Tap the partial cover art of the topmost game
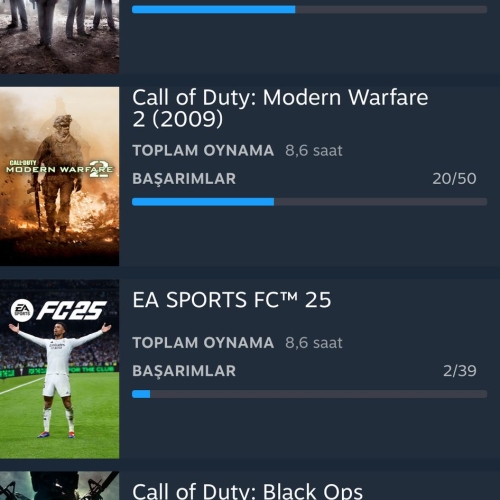Image resolution: width=500 pixels, height=500 pixels. 59,37
